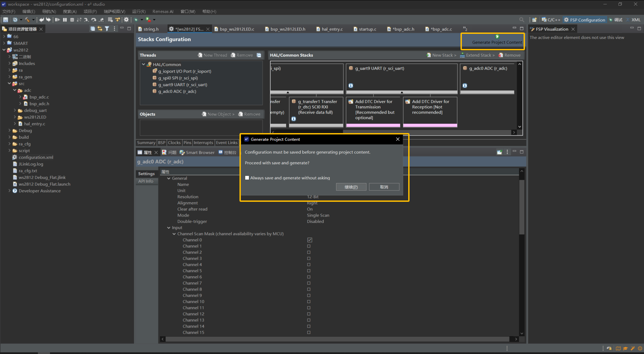Collapse the General properties group
644x354 pixels.
(169, 178)
